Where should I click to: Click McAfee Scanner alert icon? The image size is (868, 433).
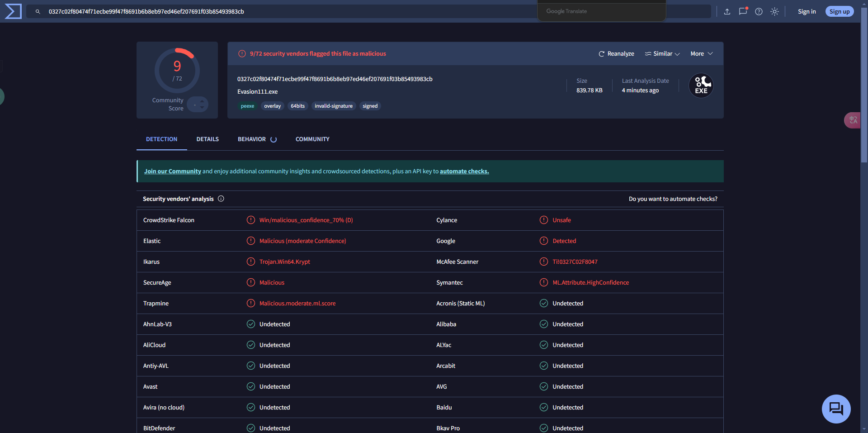544,262
